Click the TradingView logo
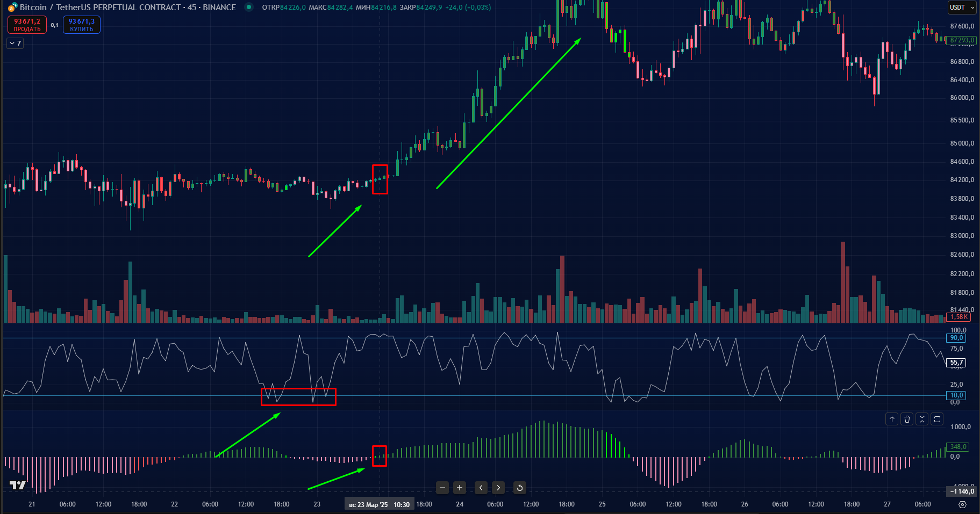 pos(18,486)
